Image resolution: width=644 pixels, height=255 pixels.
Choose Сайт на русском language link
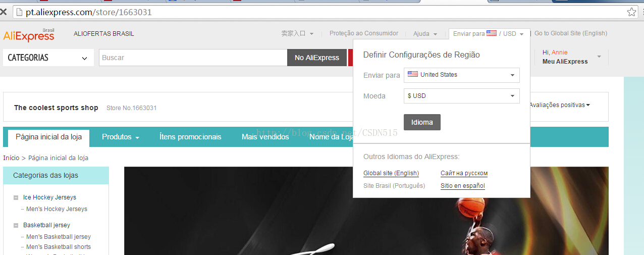[464, 173]
